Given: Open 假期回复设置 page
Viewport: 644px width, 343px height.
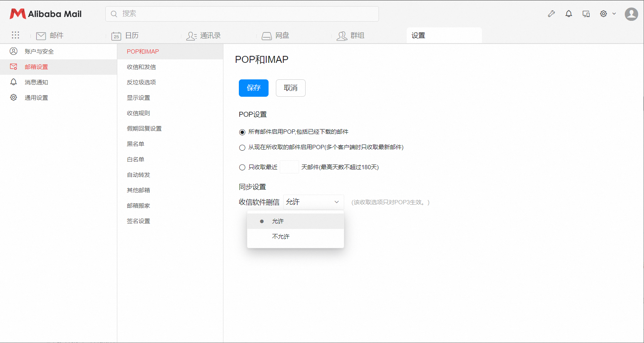Looking at the screenshot, I should 170,128.
